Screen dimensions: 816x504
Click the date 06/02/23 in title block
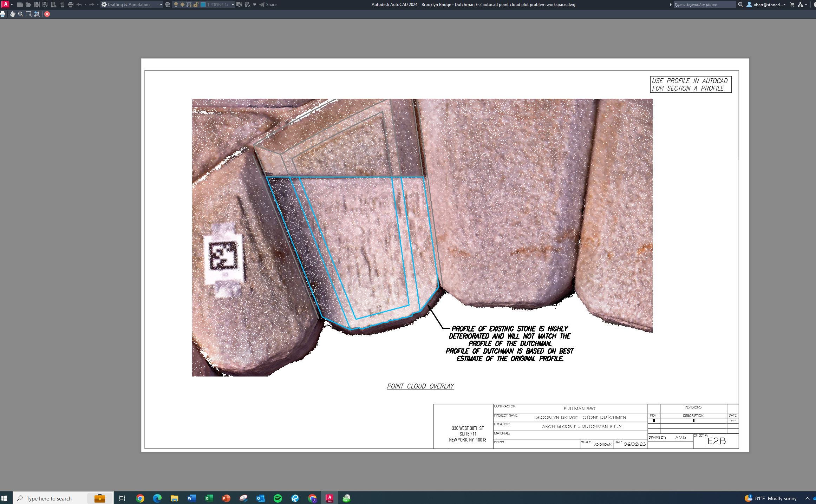pyautogui.click(x=634, y=444)
